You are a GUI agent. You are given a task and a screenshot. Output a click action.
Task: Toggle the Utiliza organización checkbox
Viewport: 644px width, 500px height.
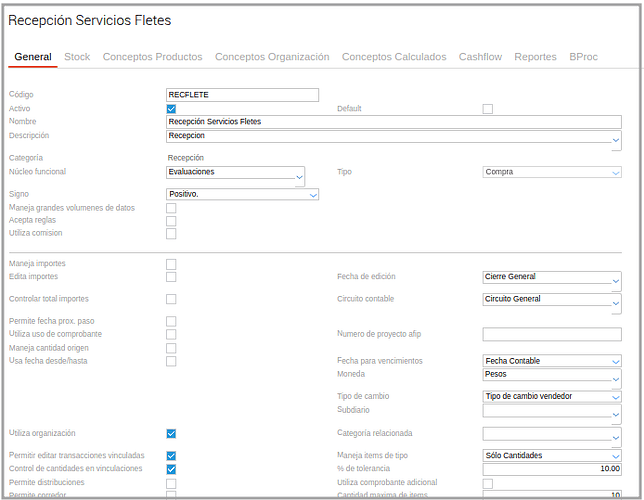point(171,434)
